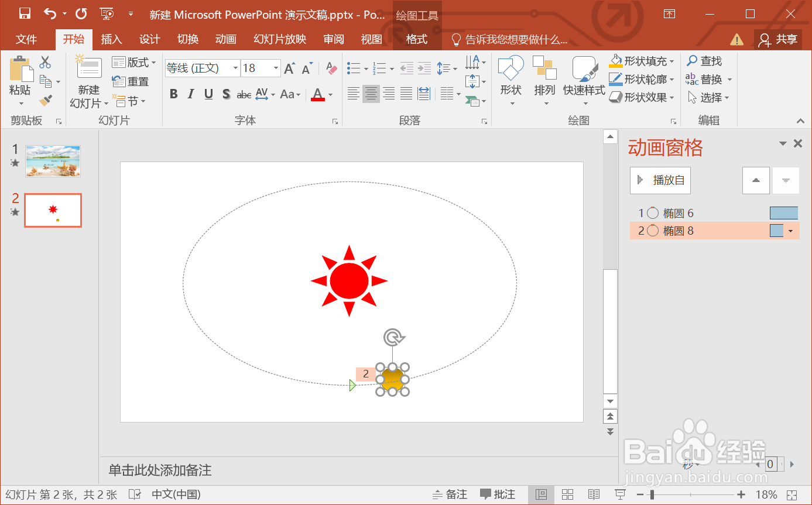The image size is (812, 505).
Task: Switch to Slide Sorter view icon
Action: [x=567, y=494]
